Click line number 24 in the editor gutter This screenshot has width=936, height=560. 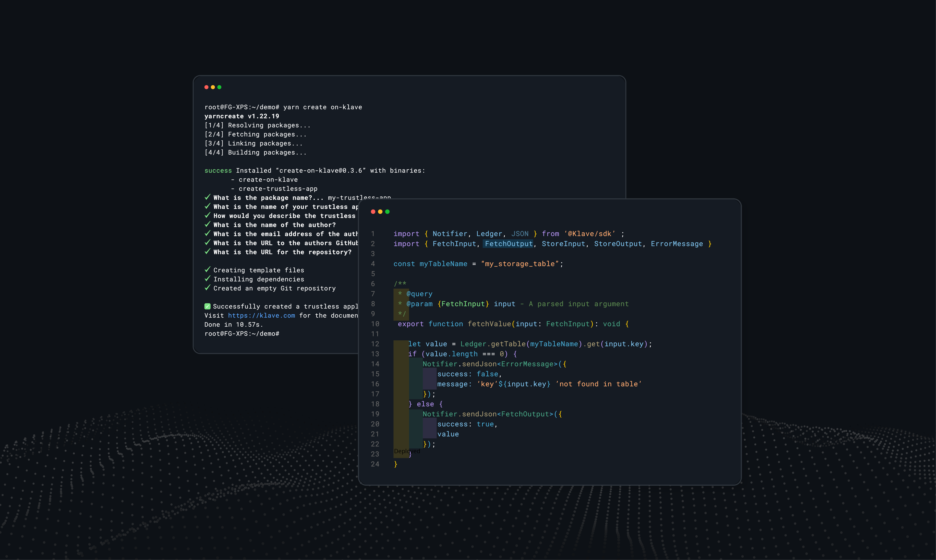coord(375,464)
